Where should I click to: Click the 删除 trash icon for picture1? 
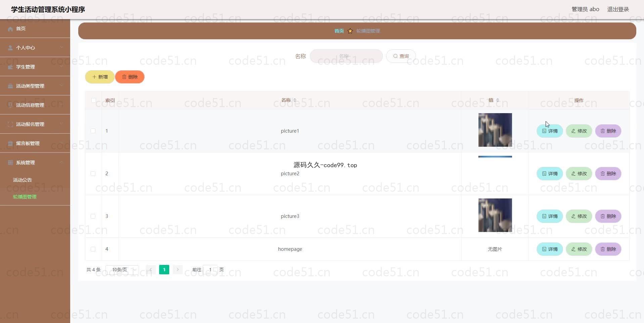point(603,131)
